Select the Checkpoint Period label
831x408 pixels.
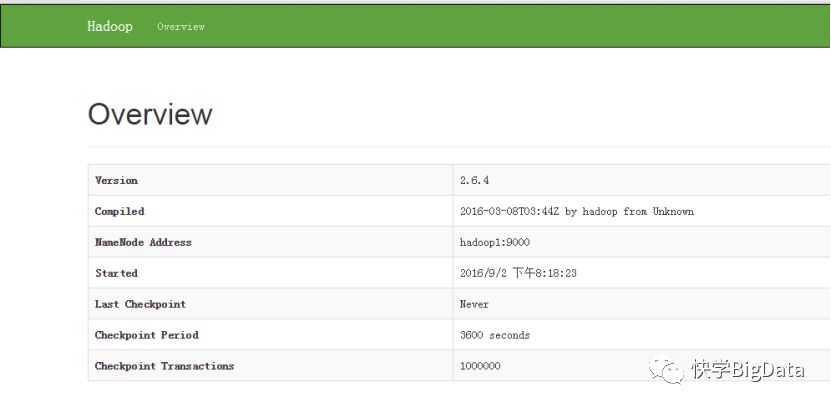coord(147,335)
